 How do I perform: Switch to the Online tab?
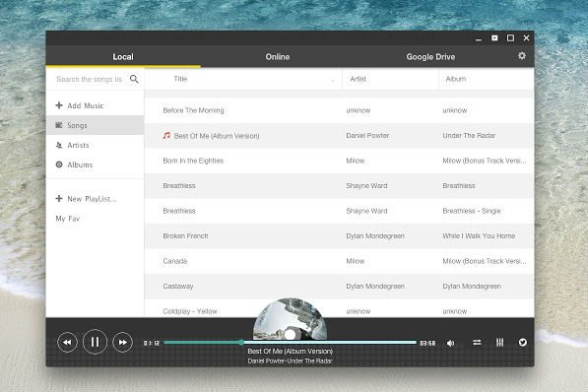pyautogui.click(x=278, y=57)
